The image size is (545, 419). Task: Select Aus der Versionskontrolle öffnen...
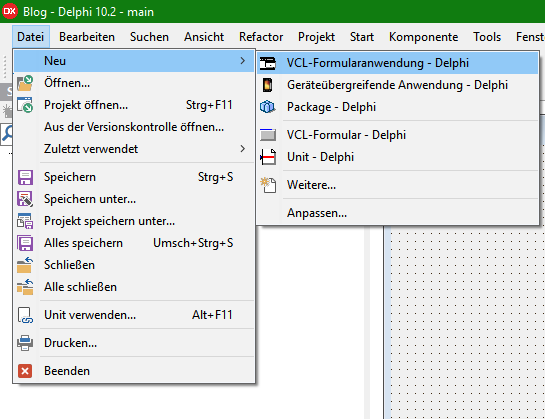coord(134,127)
